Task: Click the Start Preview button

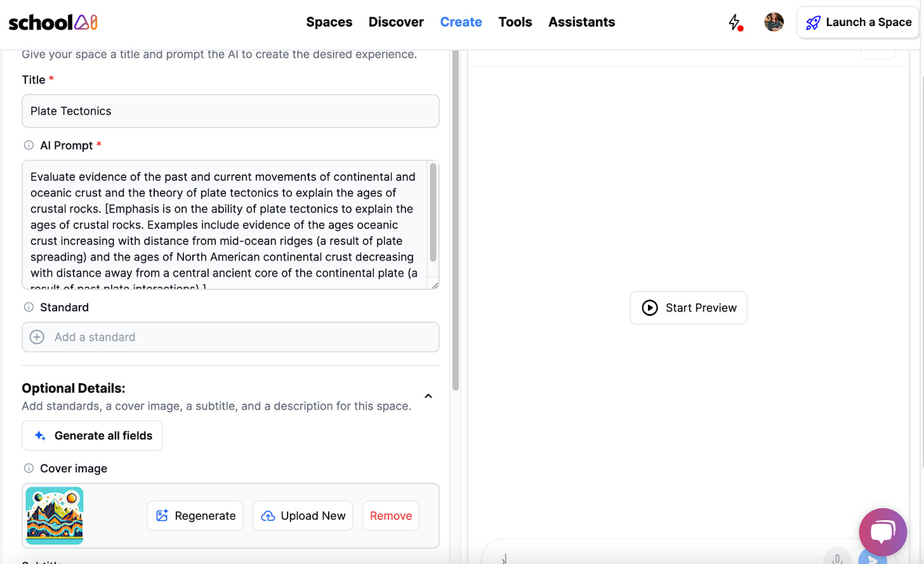Action: [689, 308]
